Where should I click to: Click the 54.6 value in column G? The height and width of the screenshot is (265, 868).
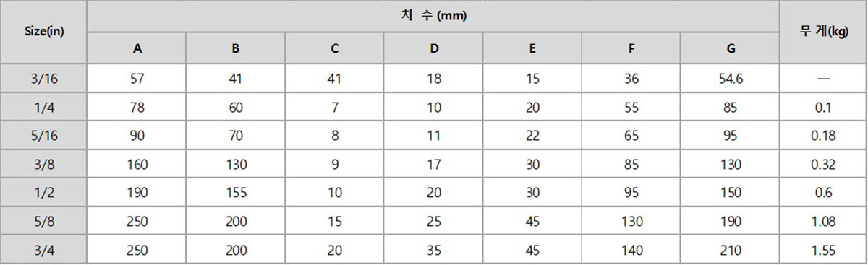click(x=730, y=79)
